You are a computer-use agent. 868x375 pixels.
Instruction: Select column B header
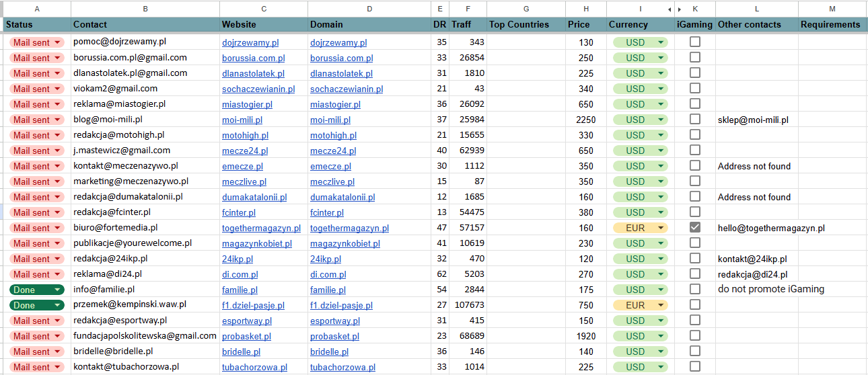click(145, 9)
